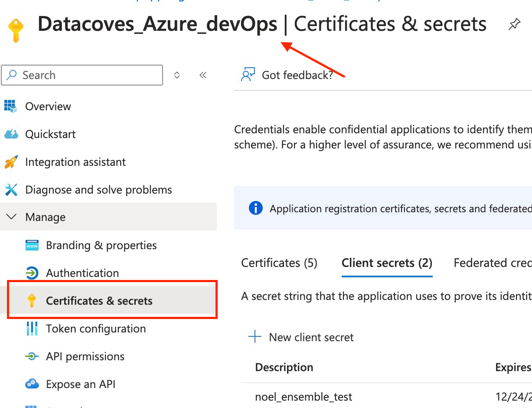Go to Branding & properties
Image resolution: width=532 pixels, height=408 pixels.
pyautogui.click(x=101, y=245)
